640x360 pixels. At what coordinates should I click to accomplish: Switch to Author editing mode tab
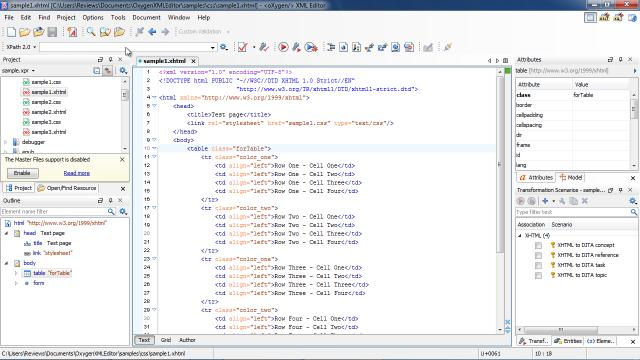[187, 340]
